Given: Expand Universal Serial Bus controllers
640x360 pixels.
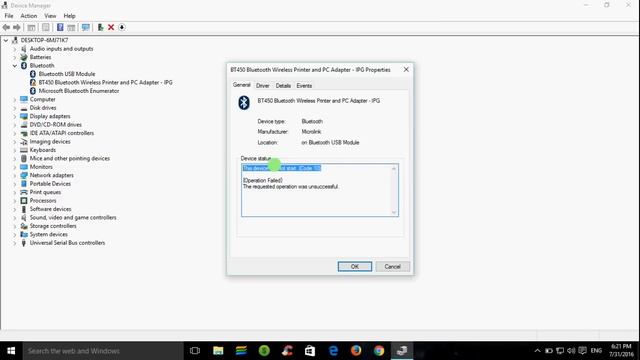Looking at the screenshot, I should point(15,243).
